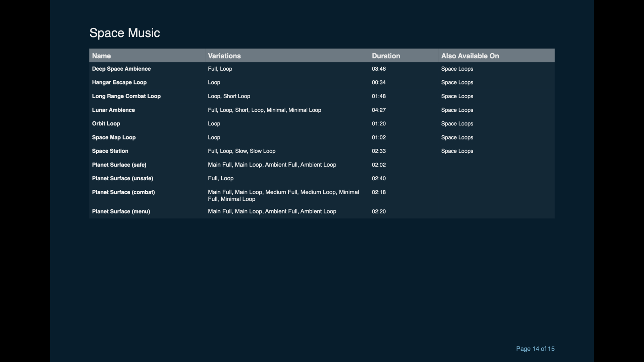Select the Deep Space Ambience track
The image size is (644, 362).
point(121,69)
